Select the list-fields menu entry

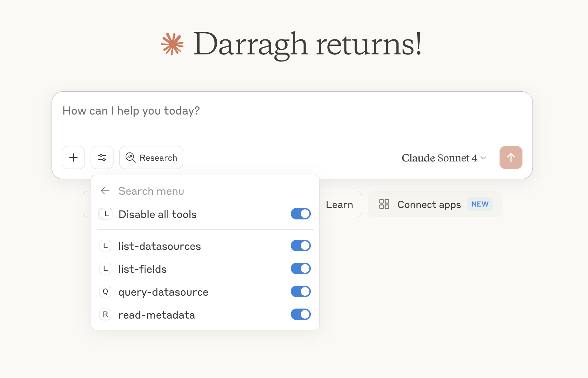[143, 269]
